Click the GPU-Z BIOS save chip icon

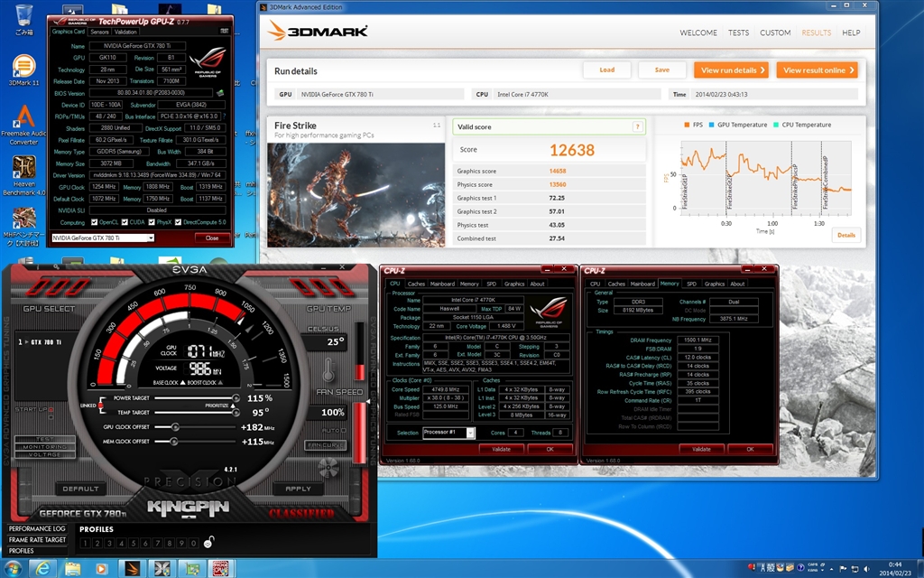click(x=220, y=93)
